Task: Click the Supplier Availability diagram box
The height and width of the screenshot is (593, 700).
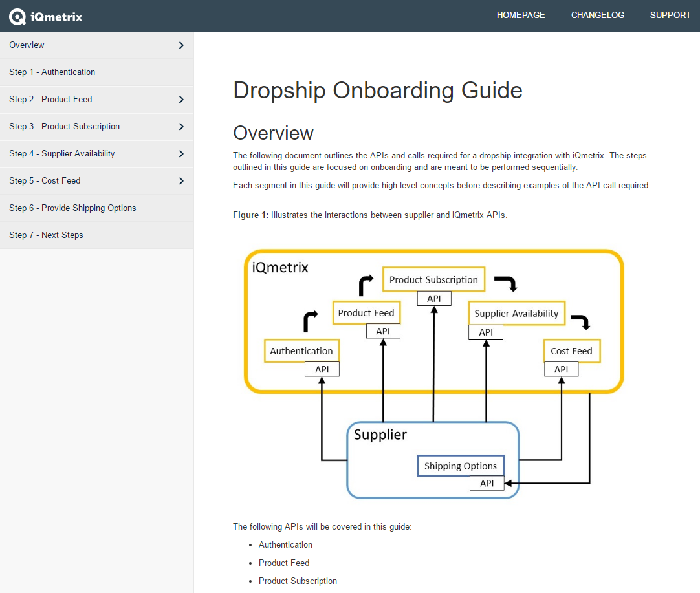Action: point(516,314)
